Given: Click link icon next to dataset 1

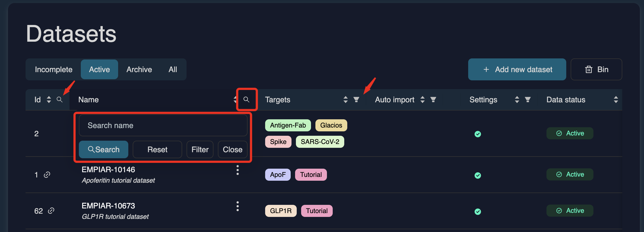Looking at the screenshot, I should 47,175.
